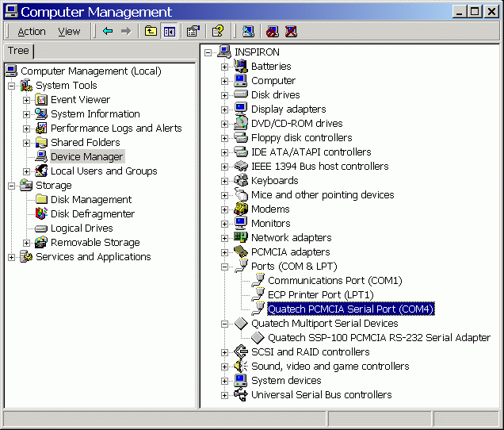This screenshot has height=430, width=504.
Task: Collapse Quatech Multiport Serial Devices node
Action: (x=225, y=324)
